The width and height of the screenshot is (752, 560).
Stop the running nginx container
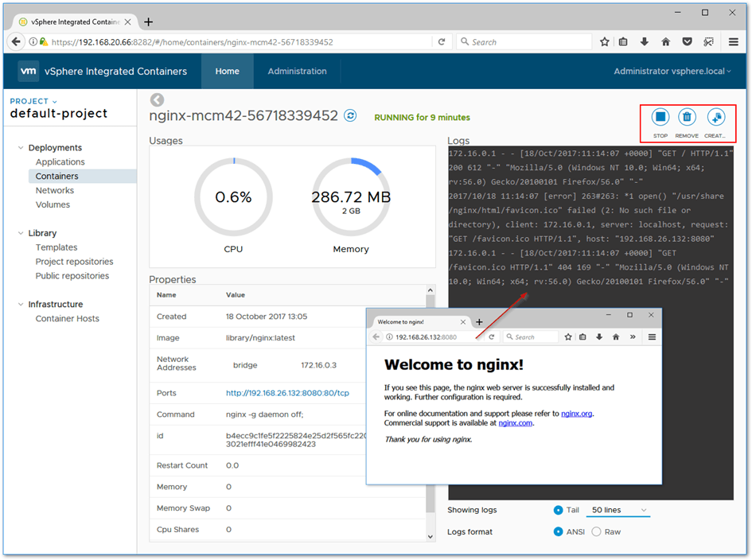pos(660,117)
